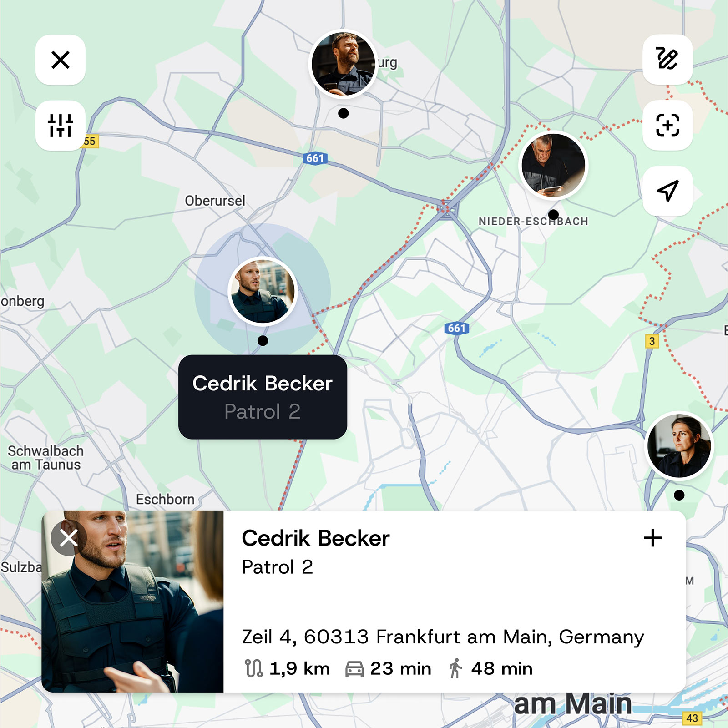Select the draw route pencil tool
Viewport: 728px width, 728px height.
667,60
